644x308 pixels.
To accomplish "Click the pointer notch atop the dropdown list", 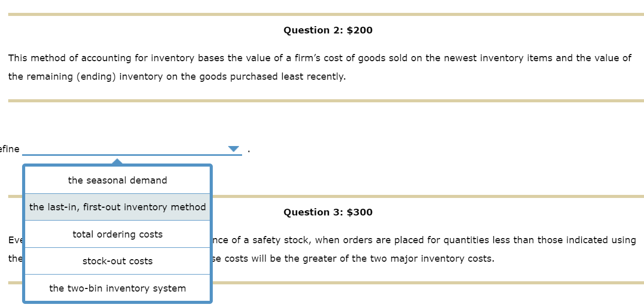I will coord(117,162).
